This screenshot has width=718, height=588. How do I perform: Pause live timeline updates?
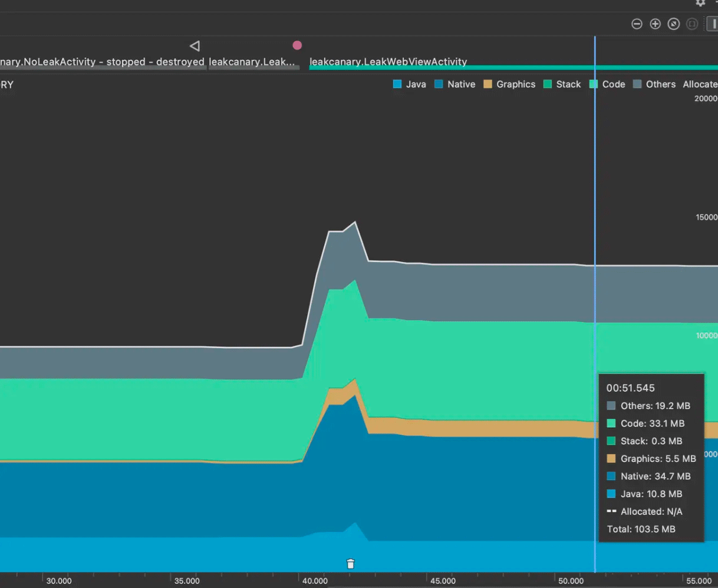click(713, 24)
